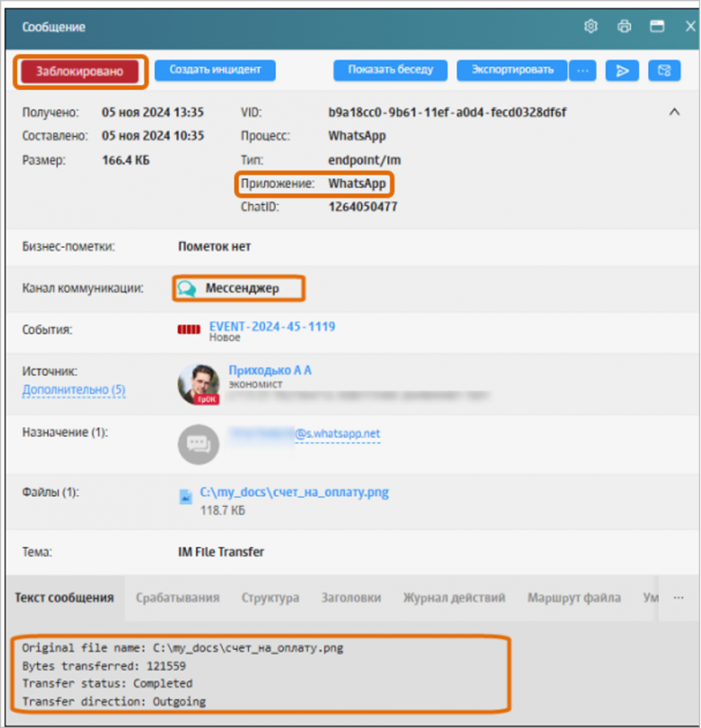This screenshot has height=728, width=701.
Task: Show more tabs via ellipsis
Action: (679, 598)
